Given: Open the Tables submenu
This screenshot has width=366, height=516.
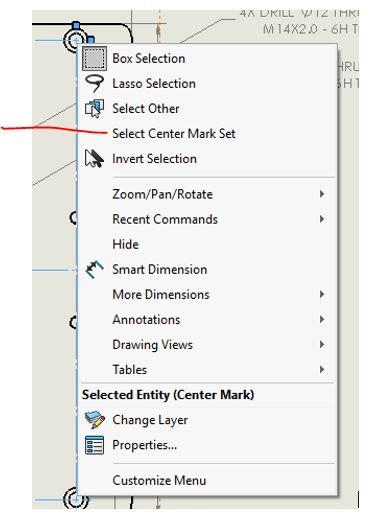Looking at the screenshot, I should (x=207, y=370).
